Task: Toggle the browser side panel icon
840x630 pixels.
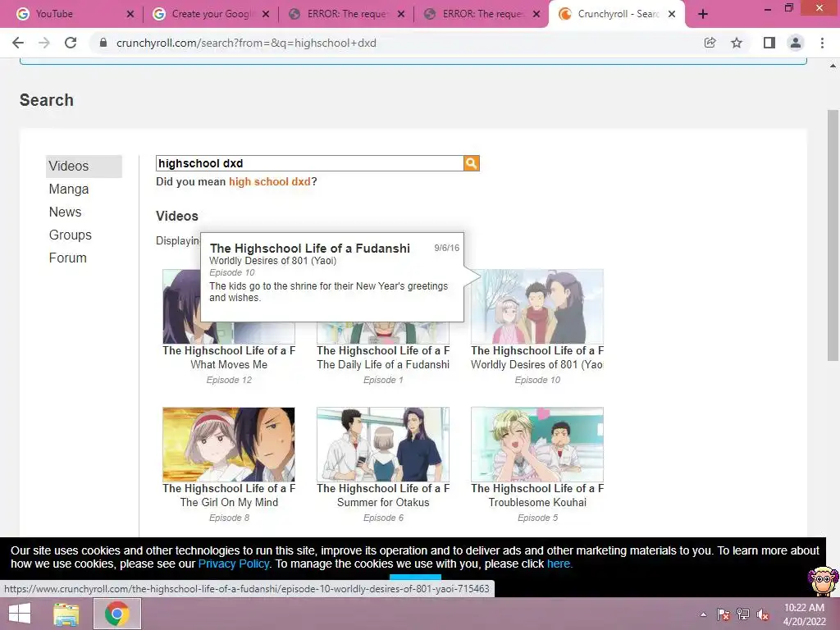Action: pyautogui.click(x=769, y=43)
